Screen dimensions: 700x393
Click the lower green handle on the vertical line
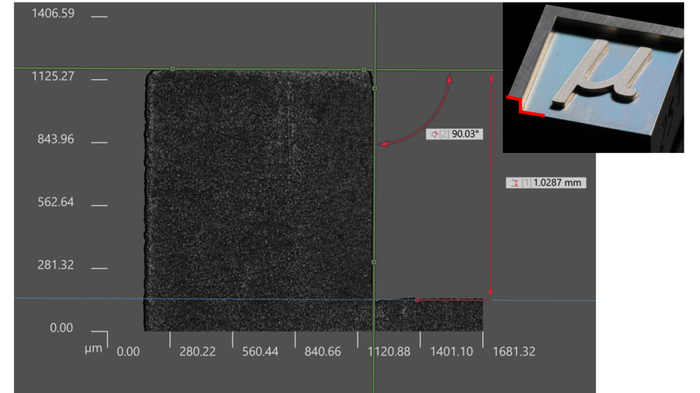tap(374, 262)
